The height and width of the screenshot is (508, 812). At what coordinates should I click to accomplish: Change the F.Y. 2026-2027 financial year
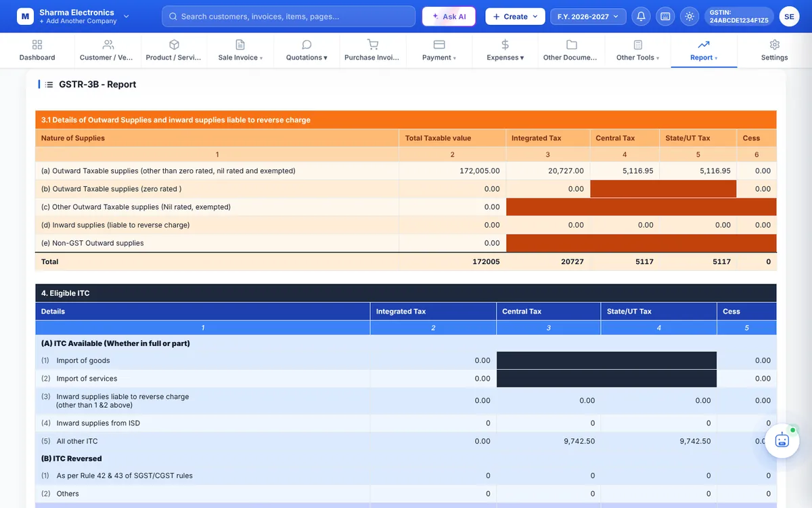[588, 16]
